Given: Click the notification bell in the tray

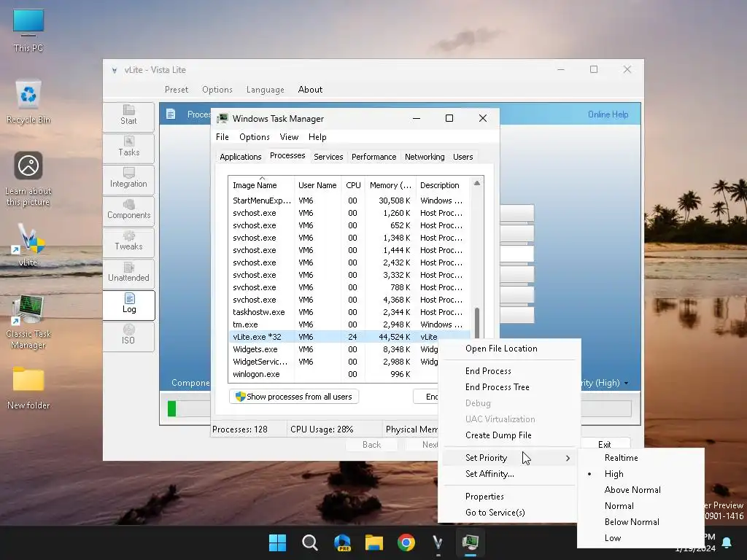Looking at the screenshot, I should pyautogui.click(x=727, y=542).
